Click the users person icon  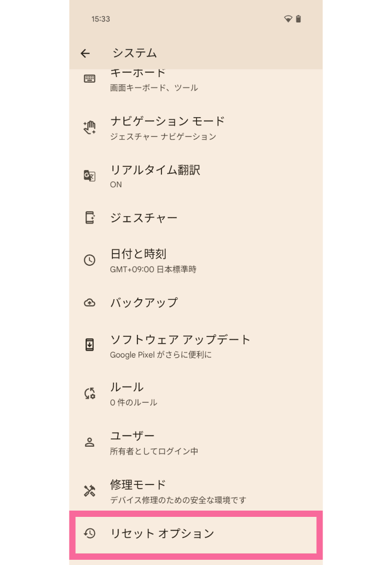[x=89, y=442]
